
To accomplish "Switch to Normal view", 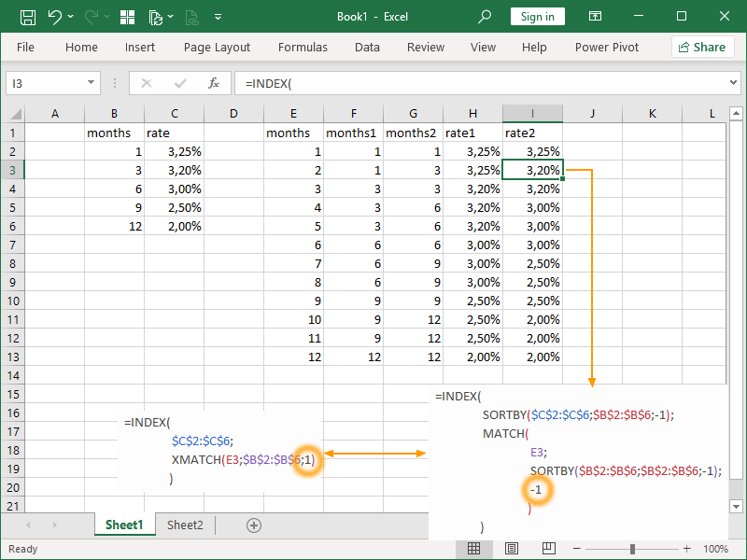I will tap(474, 549).
